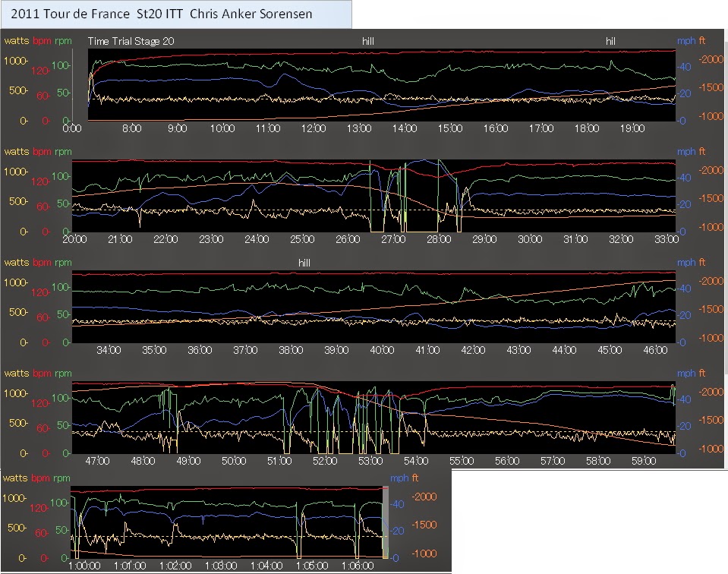Click the 52:00 time axis label
This screenshot has width=728, height=574.
tap(325, 461)
